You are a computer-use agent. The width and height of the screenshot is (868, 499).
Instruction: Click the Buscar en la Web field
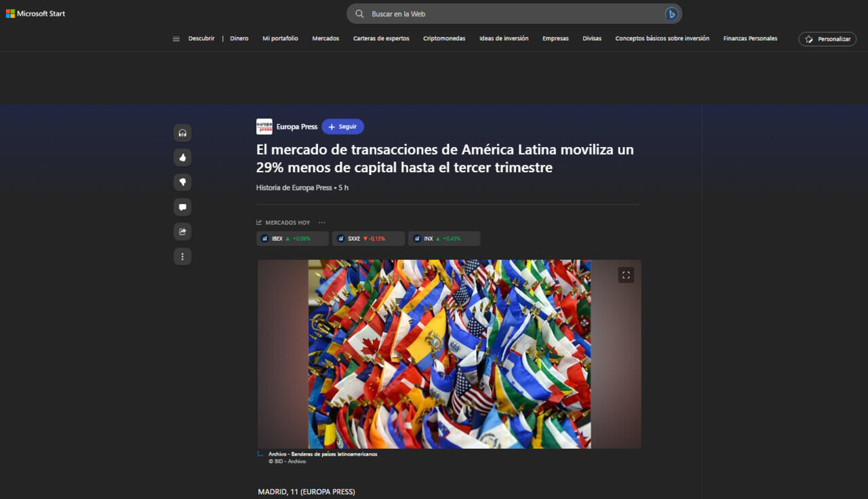509,14
